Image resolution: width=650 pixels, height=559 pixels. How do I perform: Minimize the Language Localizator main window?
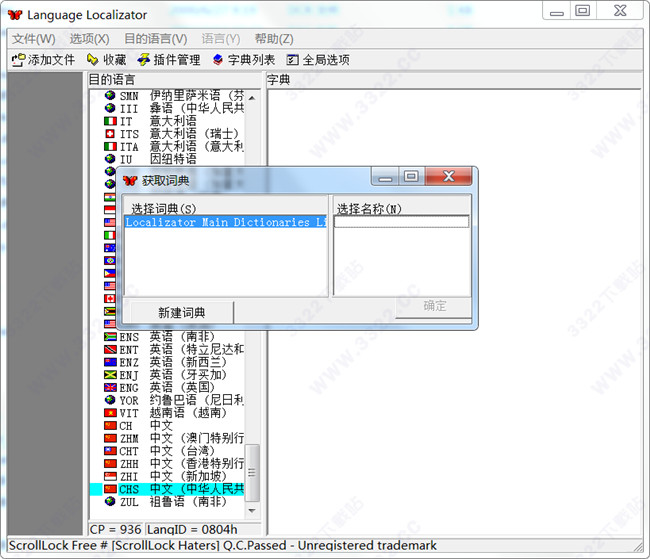[556, 12]
